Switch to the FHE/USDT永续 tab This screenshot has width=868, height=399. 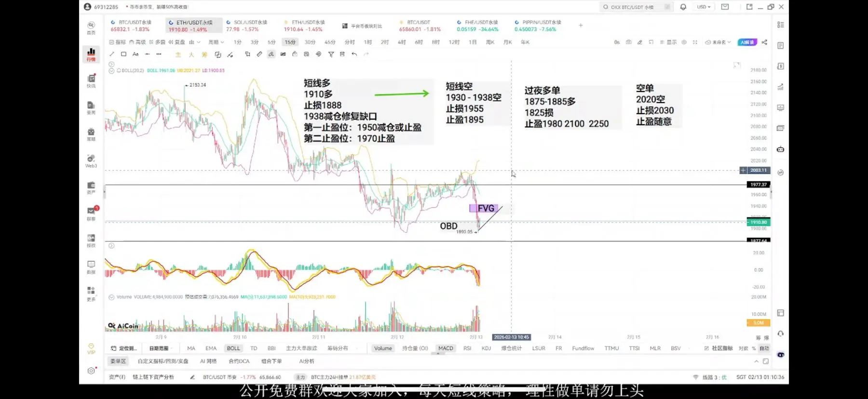point(477,26)
